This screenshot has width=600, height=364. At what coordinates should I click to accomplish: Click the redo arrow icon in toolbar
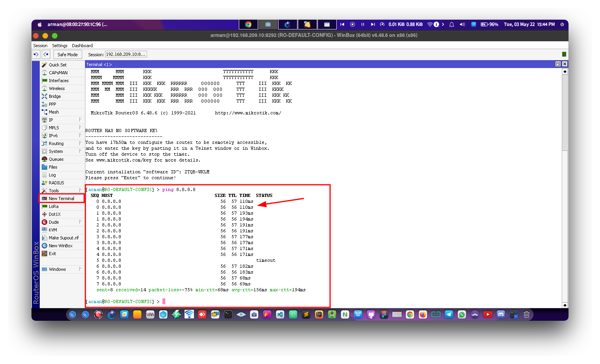(46, 55)
